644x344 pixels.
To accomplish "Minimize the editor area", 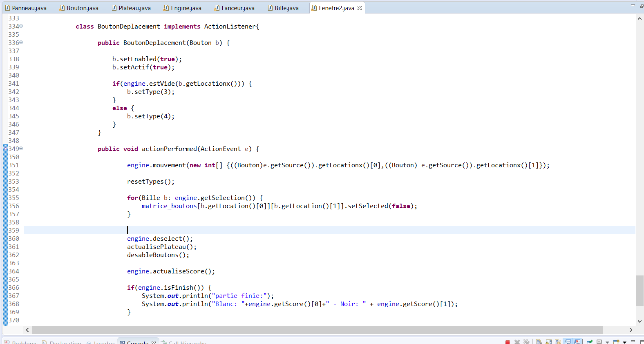I will (633, 5).
